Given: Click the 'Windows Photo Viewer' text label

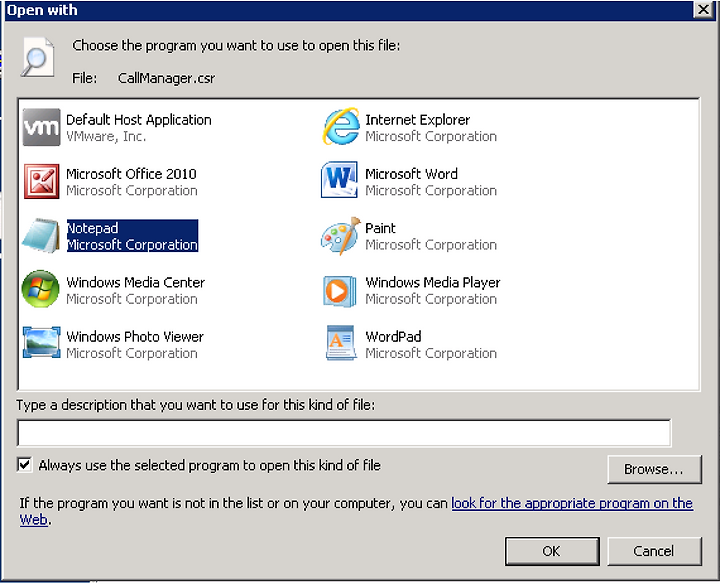Looking at the screenshot, I should [x=135, y=337].
